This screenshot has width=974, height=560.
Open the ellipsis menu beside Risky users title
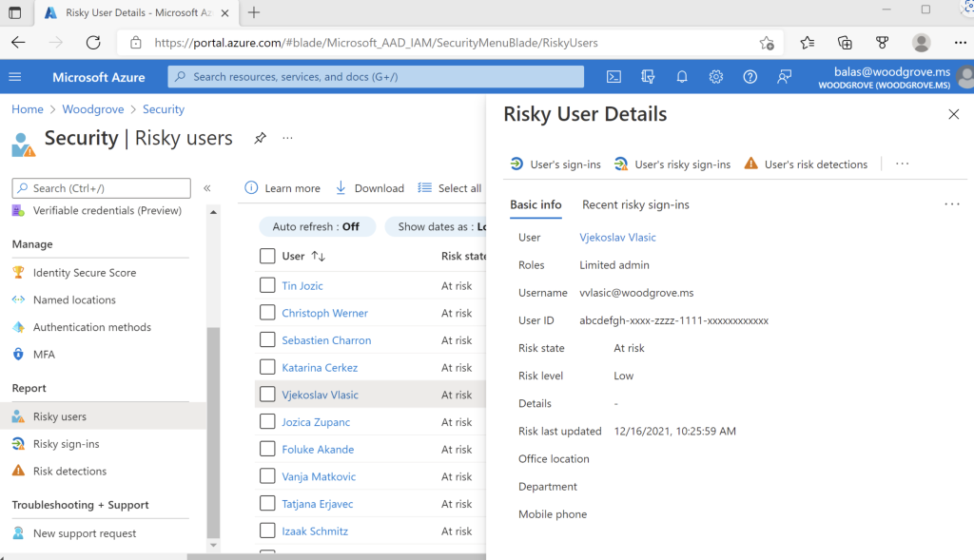(x=287, y=138)
